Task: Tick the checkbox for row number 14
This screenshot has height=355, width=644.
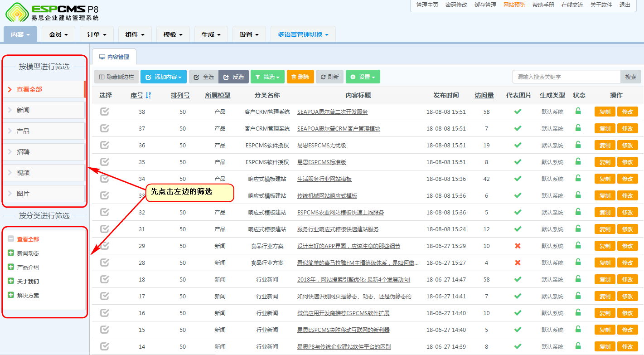Action: (105, 346)
